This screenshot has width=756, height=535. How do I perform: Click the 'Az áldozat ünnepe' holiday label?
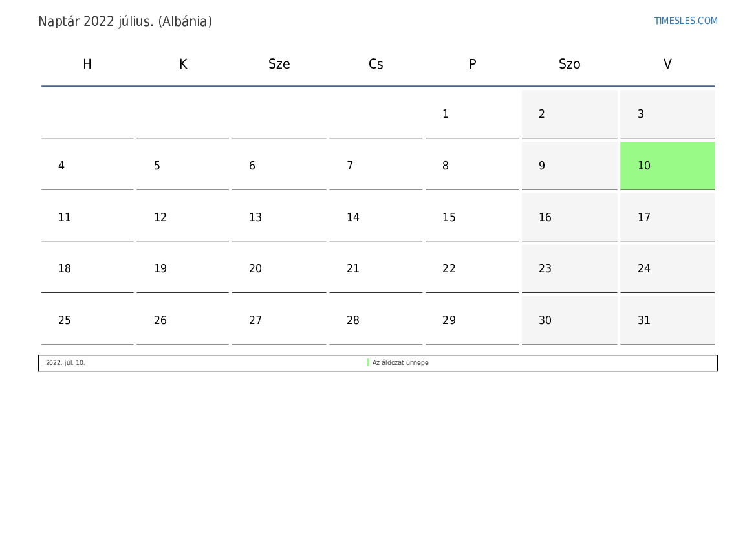(x=400, y=363)
